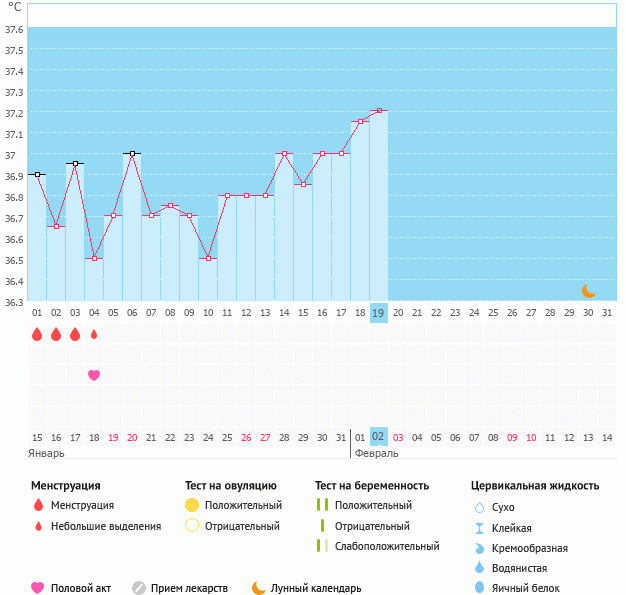Click the negative ovulation test empty circle in legend
The image size is (626, 595).
point(192,526)
